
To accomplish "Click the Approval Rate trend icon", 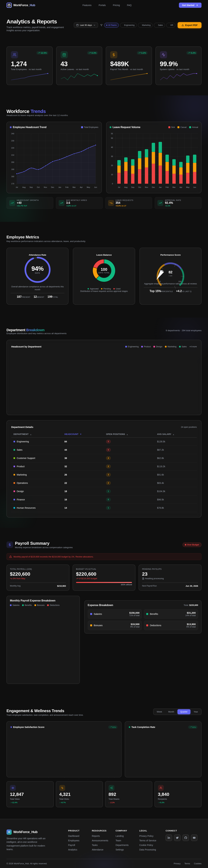I will 160,203.
